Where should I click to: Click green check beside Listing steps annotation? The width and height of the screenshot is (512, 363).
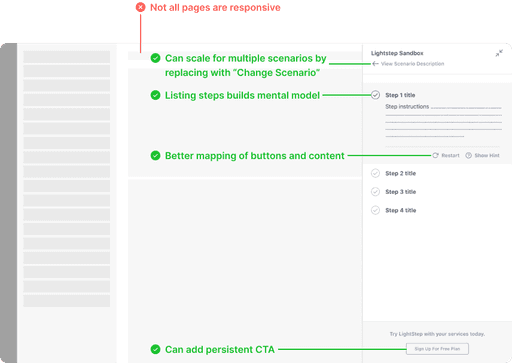coord(155,95)
